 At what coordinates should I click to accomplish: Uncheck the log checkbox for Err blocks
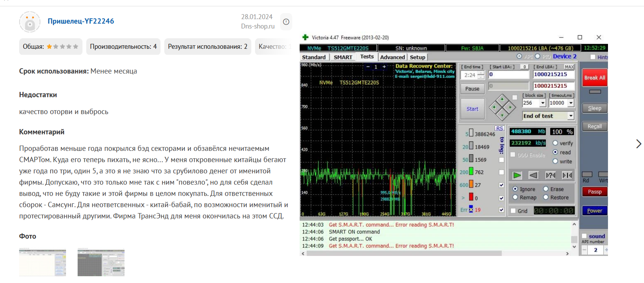tap(501, 210)
